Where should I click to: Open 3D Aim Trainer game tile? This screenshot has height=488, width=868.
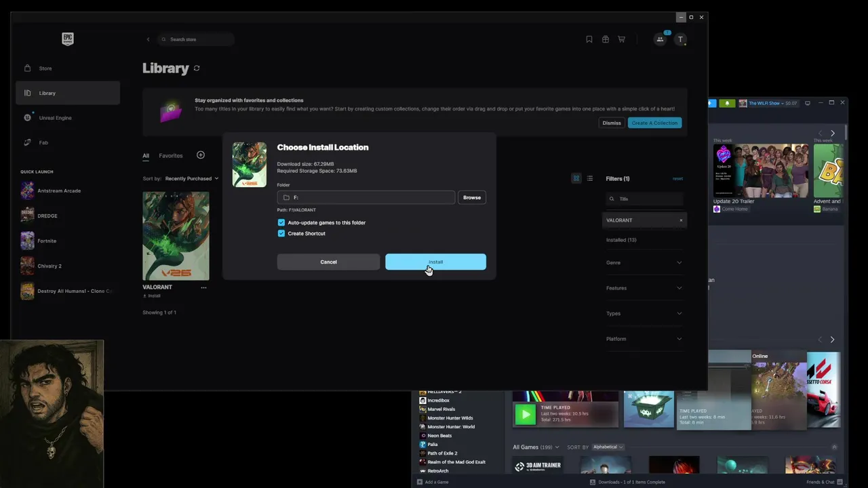537,465
